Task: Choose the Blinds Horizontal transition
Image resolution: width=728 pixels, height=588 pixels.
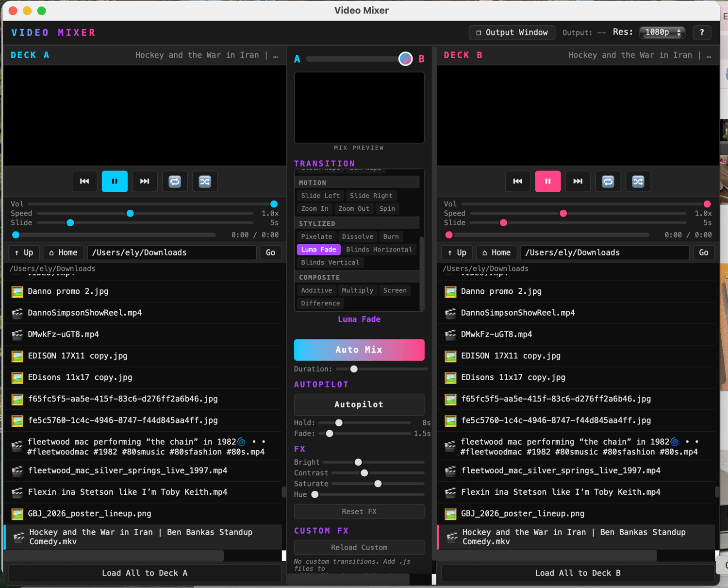Action: 379,250
